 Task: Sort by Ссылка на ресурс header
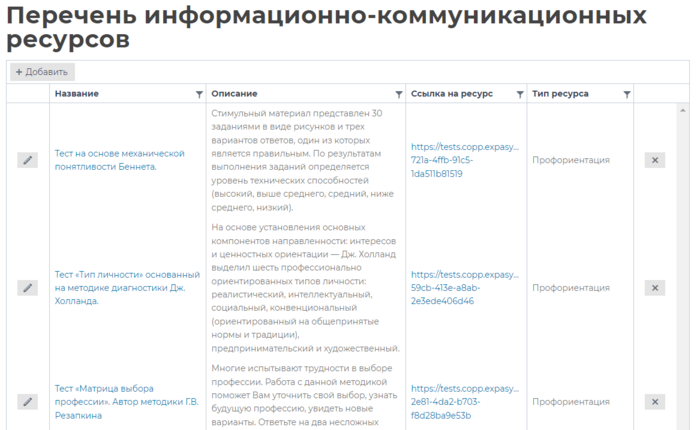452,94
